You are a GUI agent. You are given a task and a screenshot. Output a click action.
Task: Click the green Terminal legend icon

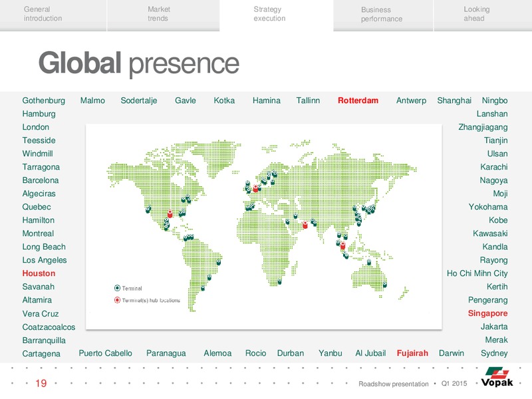point(118,288)
